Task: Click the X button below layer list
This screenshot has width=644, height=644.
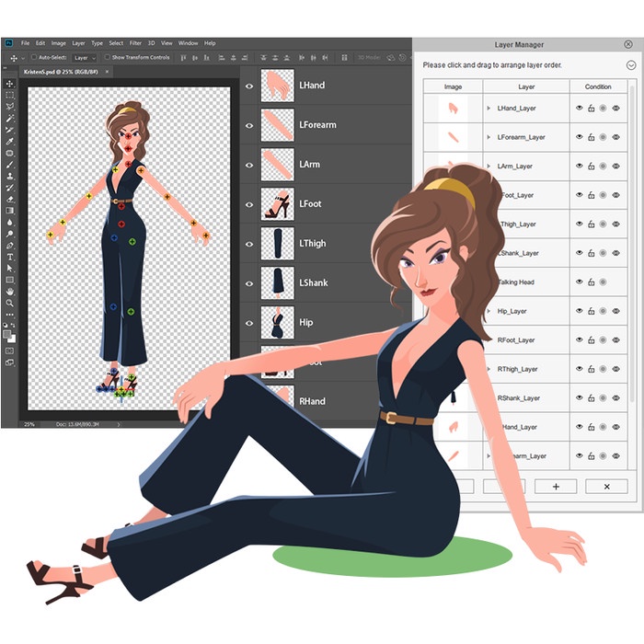Action: pyautogui.click(x=606, y=486)
